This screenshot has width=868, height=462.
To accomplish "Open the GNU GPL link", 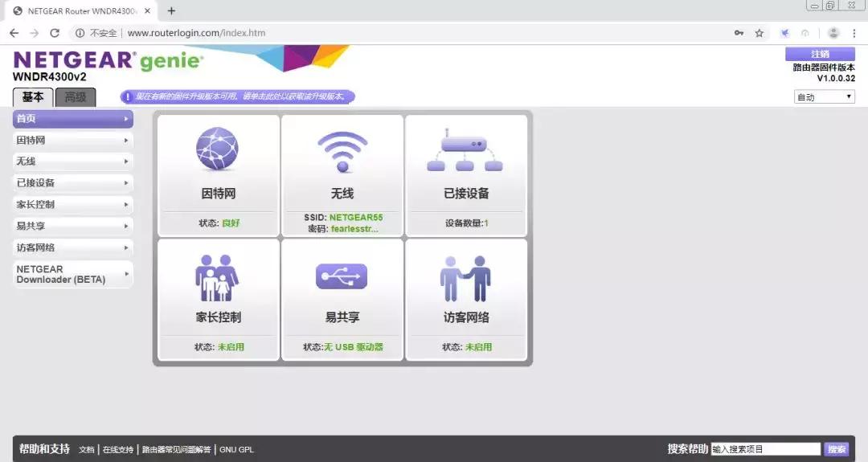I will tap(236, 449).
